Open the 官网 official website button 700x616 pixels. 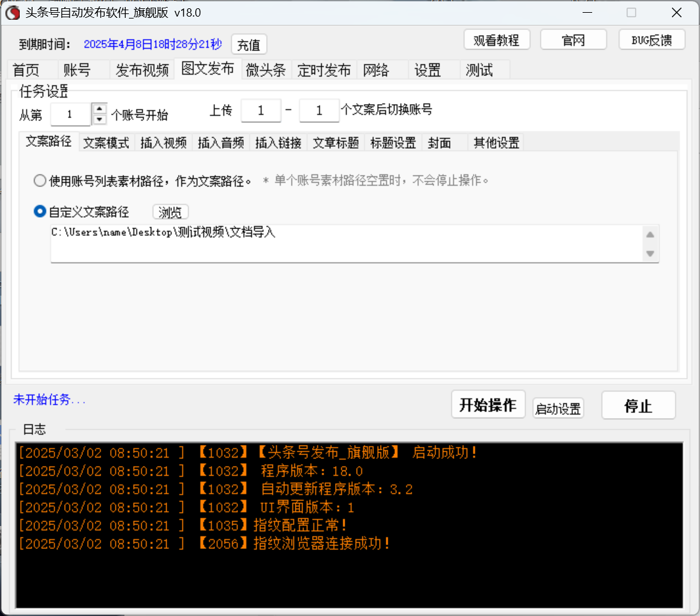573,40
